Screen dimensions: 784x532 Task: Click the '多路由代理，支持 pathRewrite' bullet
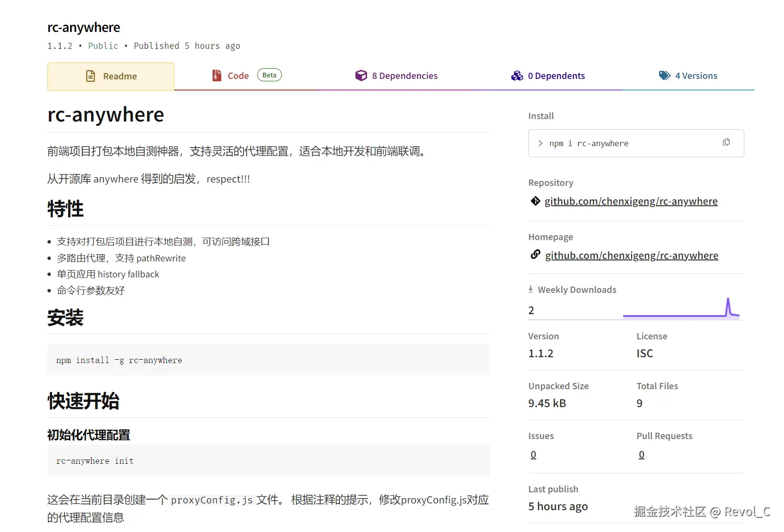[x=121, y=258]
